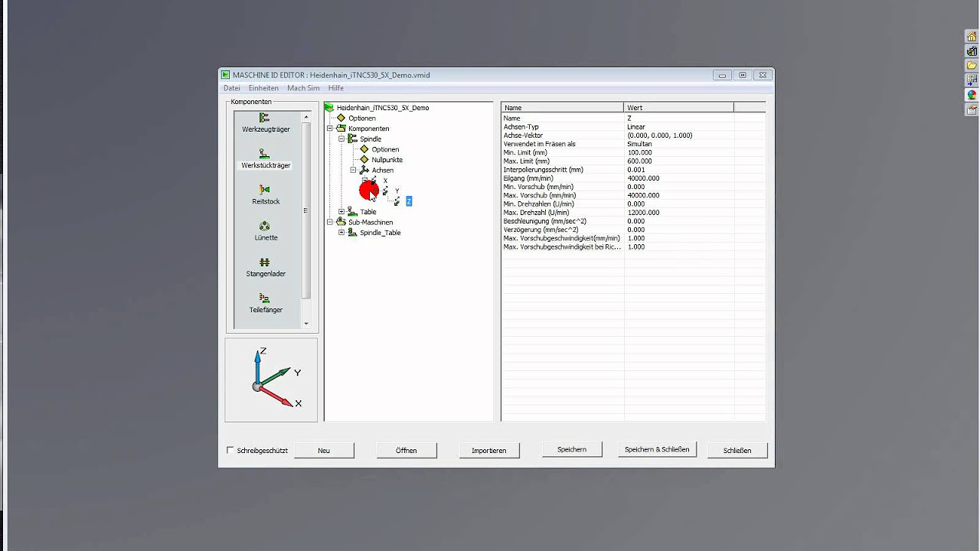
Task: Select the X axis label in tree
Action: [385, 181]
